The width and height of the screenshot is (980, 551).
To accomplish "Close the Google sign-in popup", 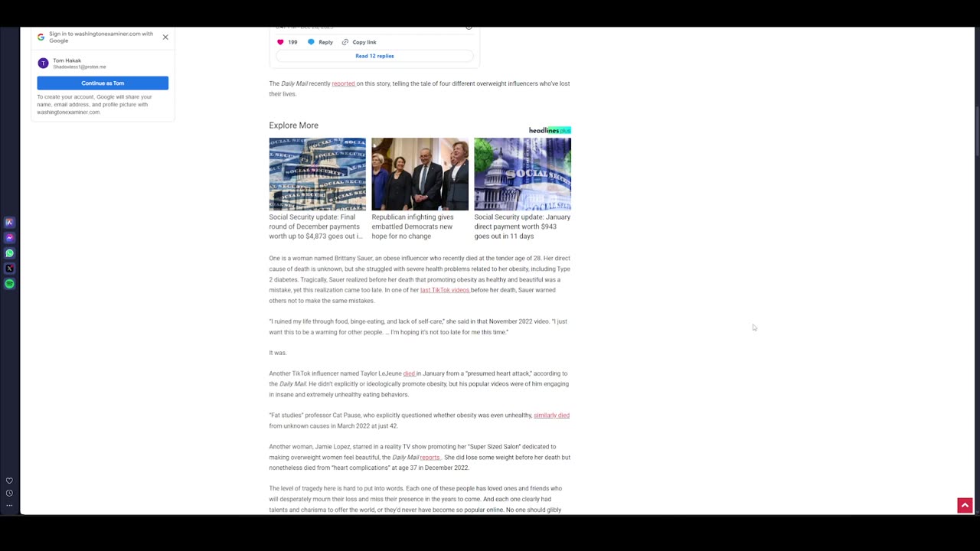I will 165,37.
